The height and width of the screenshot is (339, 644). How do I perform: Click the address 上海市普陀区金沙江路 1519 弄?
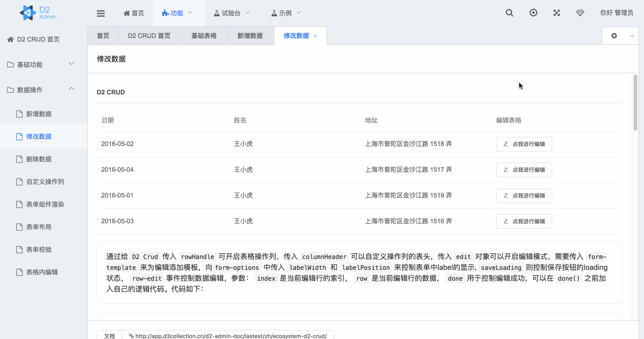tap(408, 196)
